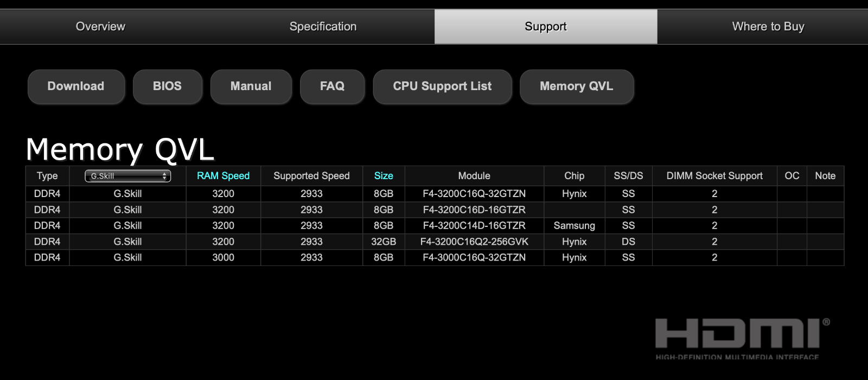The image size is (868, 380).
Task: Select the F4-3200C16Q2-256GVK module entry
Action: [474, 242]
